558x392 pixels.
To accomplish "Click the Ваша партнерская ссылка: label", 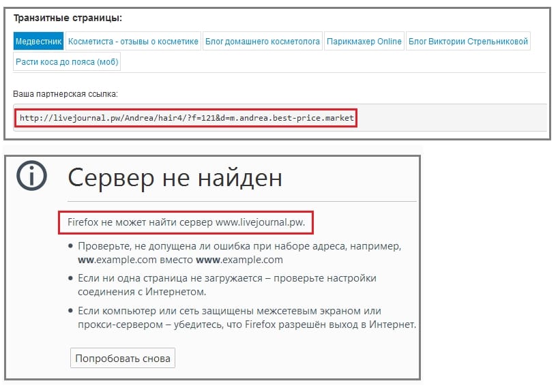I will [x=65, y=94].
